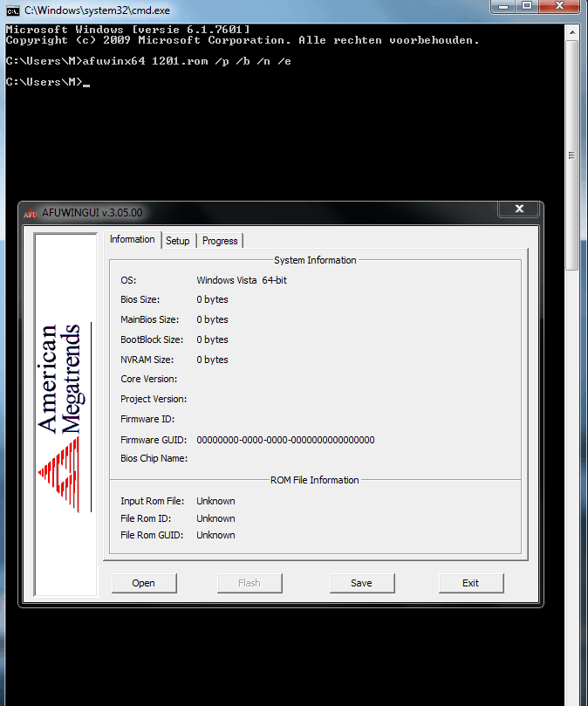
Task: Click the 'NVRAM Size:' label
Action: (147, 360)
